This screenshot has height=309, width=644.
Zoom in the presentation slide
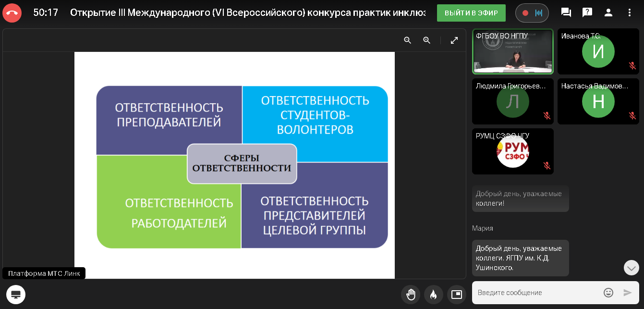[x=427, y=40]
